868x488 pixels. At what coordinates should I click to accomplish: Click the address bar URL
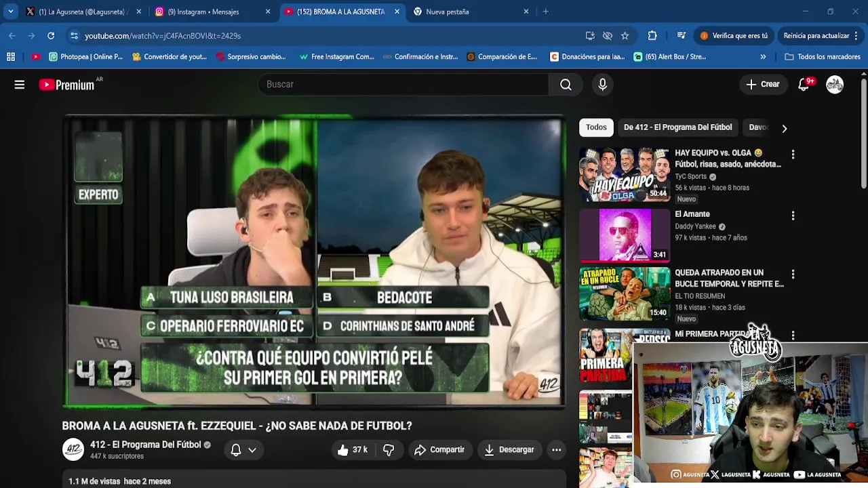(x=163, y=36)
